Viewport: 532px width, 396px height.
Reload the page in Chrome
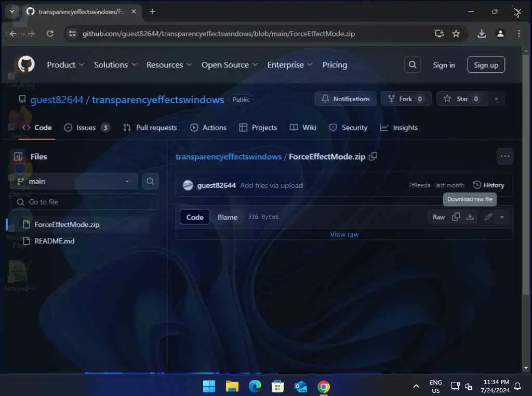click(50, 34)
